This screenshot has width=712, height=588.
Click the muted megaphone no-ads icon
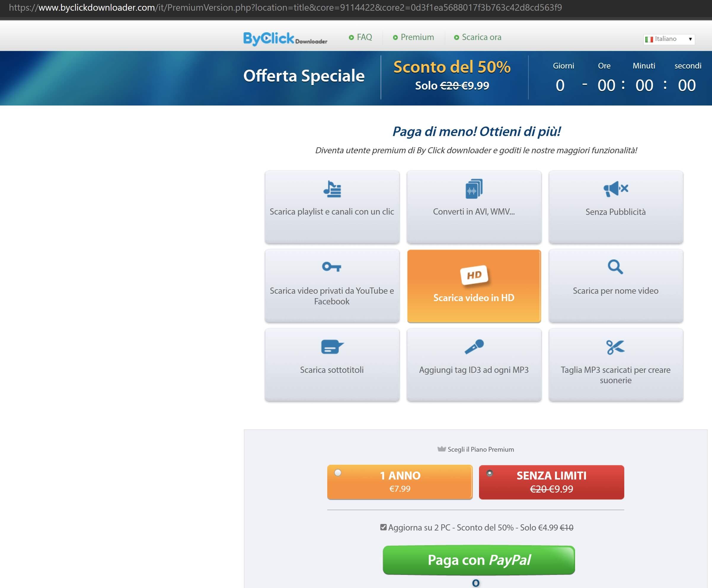615,189
